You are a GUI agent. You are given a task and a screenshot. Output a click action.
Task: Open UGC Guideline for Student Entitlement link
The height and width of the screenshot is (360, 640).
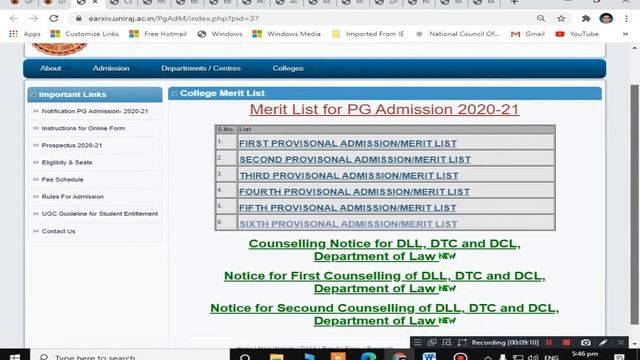[100, 214]
